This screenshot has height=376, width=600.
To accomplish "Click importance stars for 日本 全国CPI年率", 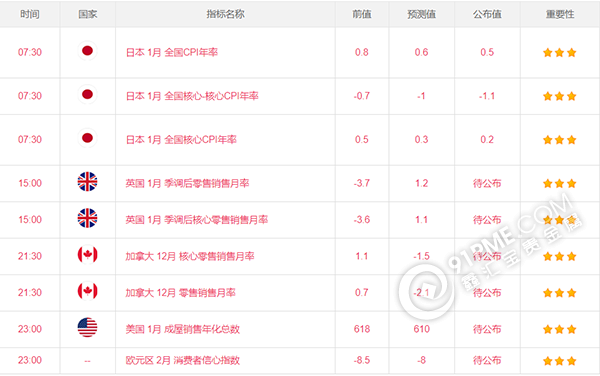I will point(559,52).
